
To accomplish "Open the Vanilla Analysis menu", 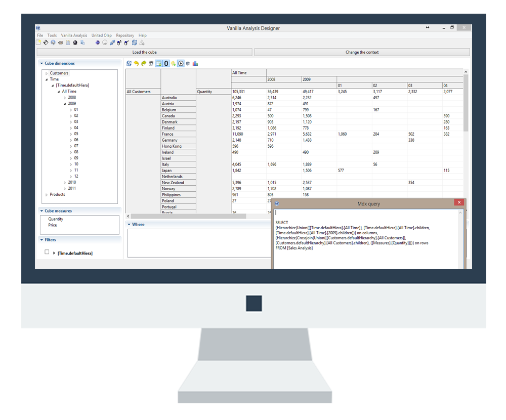I will pyautogui.click(x=74, y=35).
